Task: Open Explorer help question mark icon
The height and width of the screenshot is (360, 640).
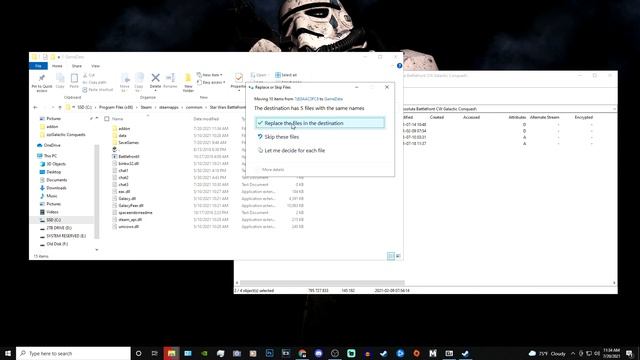Action: pyautogui.click(x=399, y=66)
